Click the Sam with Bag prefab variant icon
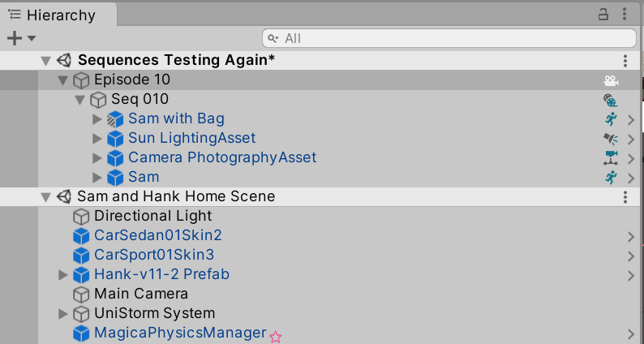Viewport: 644px width, 344px height. click(x=115, y=119)
